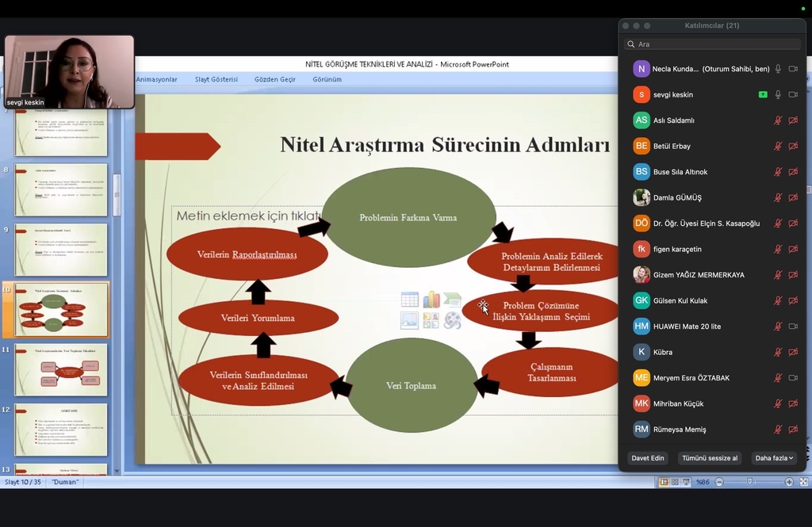The image size is (812, 527).
Task: Click the zoom slider handle
Action: pos(750,482)
